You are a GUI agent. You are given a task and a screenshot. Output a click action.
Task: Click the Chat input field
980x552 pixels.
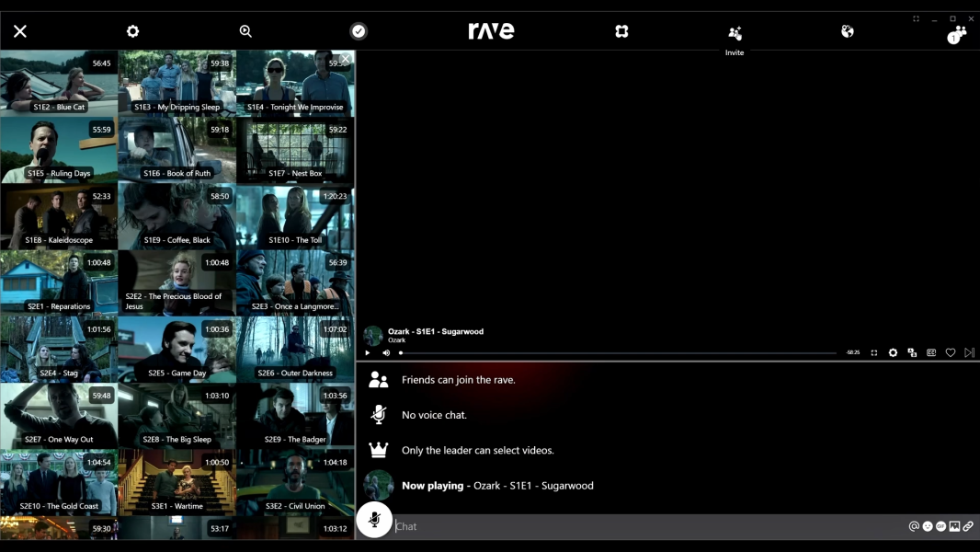pyautogui.click(x=650, y=526)
